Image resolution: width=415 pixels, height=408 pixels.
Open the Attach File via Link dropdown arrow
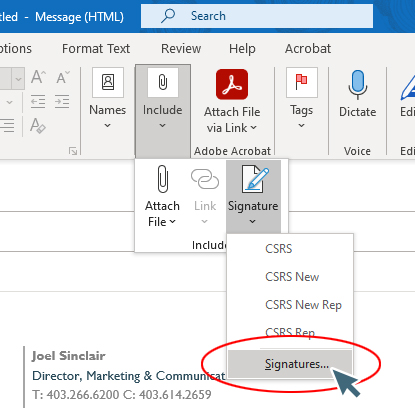click(254, 128)
